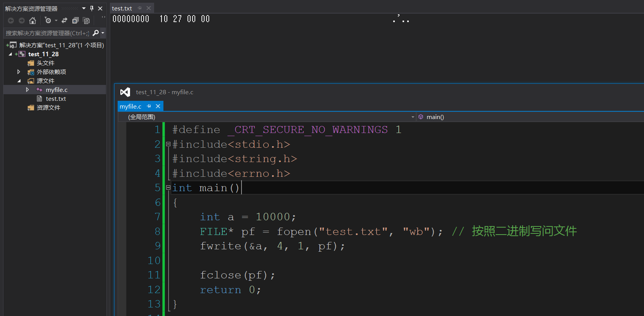This screenshot has height=316, width=644.
Task: Toggle pin on the myfile.c tab
Action: (149, 106)
